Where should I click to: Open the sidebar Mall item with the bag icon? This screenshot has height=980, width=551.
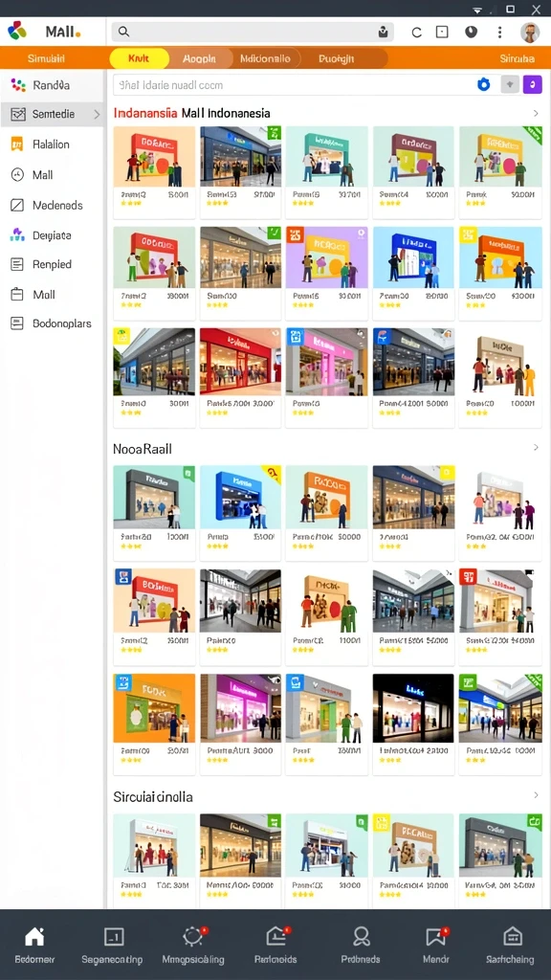coord(52,295)
